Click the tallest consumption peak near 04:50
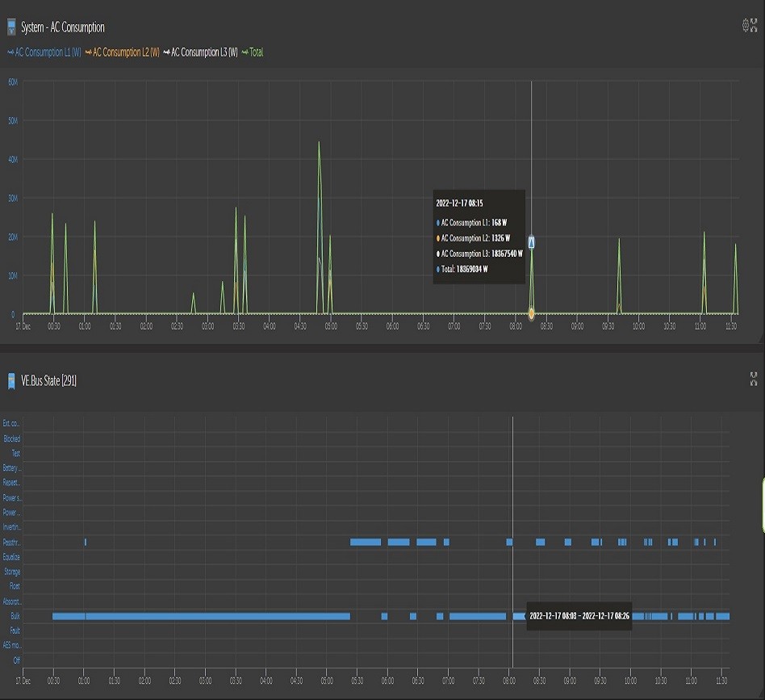This screenshot has height=700, width=765. [319, 144]
